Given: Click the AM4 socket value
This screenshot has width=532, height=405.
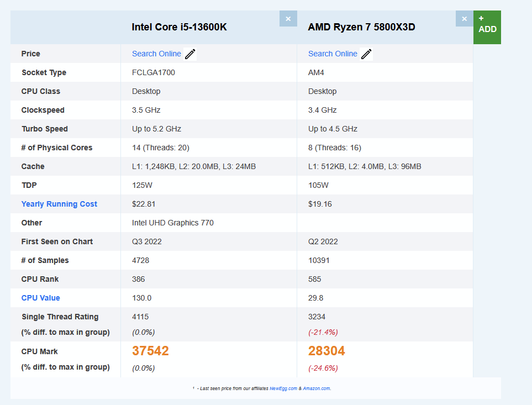Looking at the screenshot, I should pos(316,72).
